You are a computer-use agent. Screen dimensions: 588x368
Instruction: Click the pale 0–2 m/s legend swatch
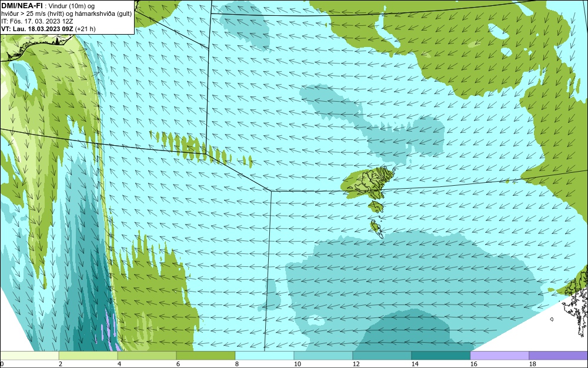(x=29, y=356)
